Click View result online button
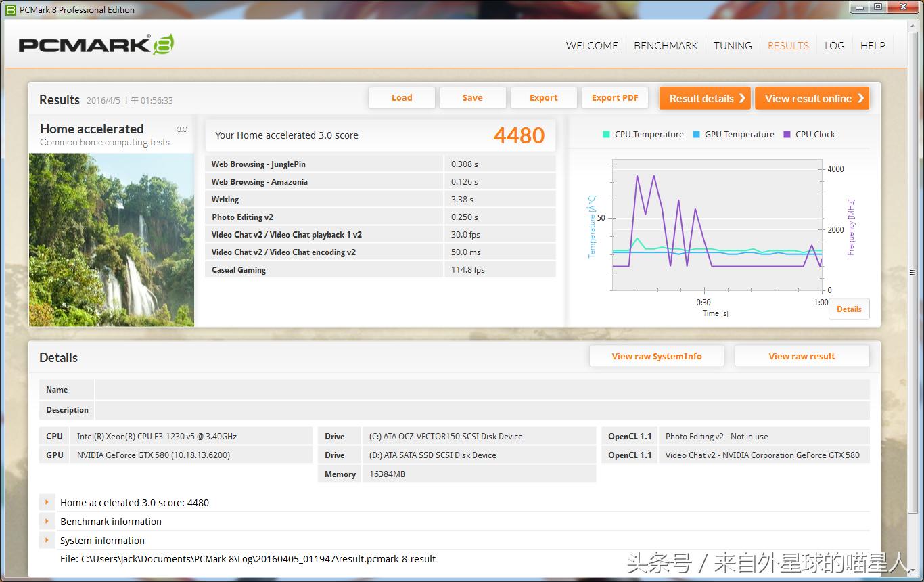The image size is (924, 582). click(x=812, y=98)
